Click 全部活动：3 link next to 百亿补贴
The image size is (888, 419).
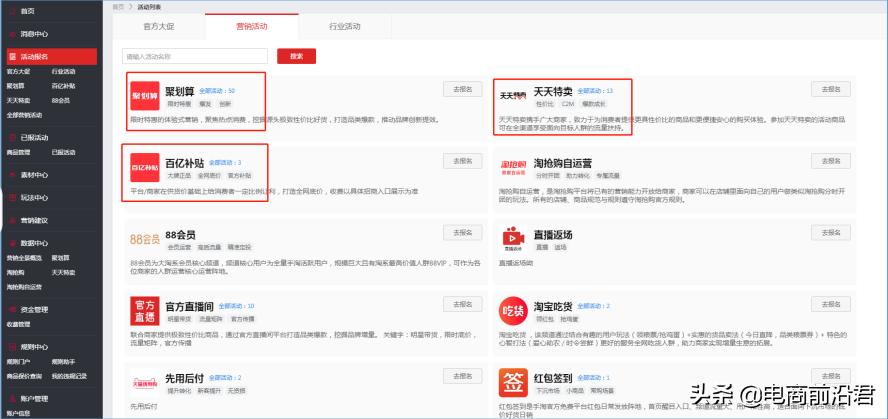(225, 163)
